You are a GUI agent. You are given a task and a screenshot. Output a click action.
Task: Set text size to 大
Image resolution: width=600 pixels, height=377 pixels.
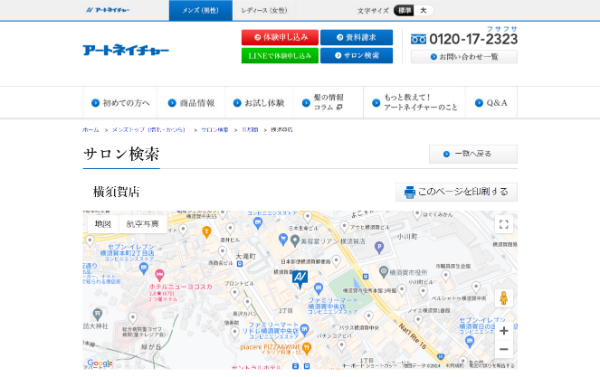point(423,10)
